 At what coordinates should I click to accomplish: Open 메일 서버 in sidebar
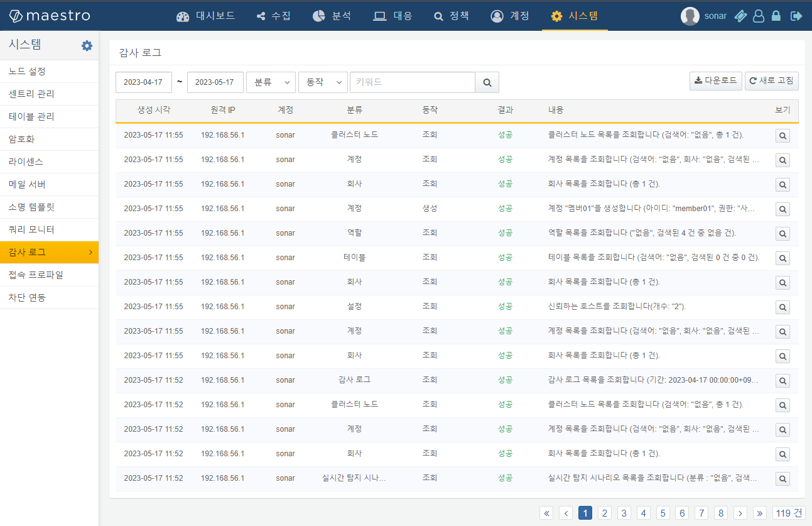pyautogui.click(x=49, y=185)
